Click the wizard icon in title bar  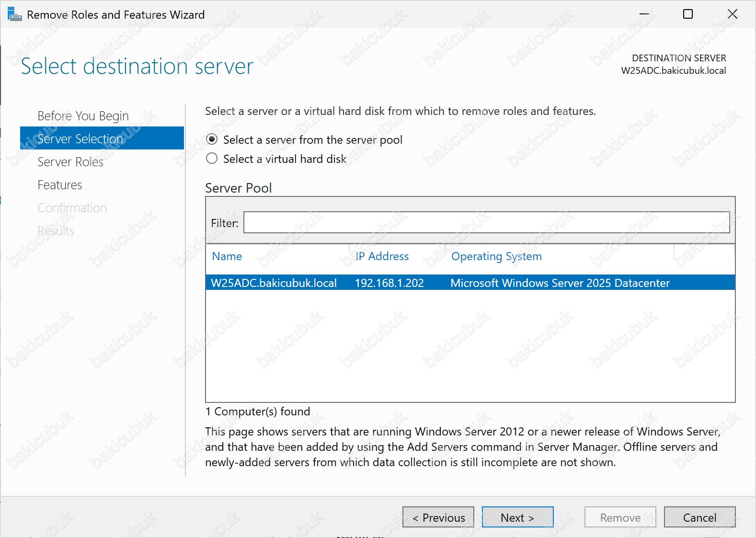[x=14, y=14]
